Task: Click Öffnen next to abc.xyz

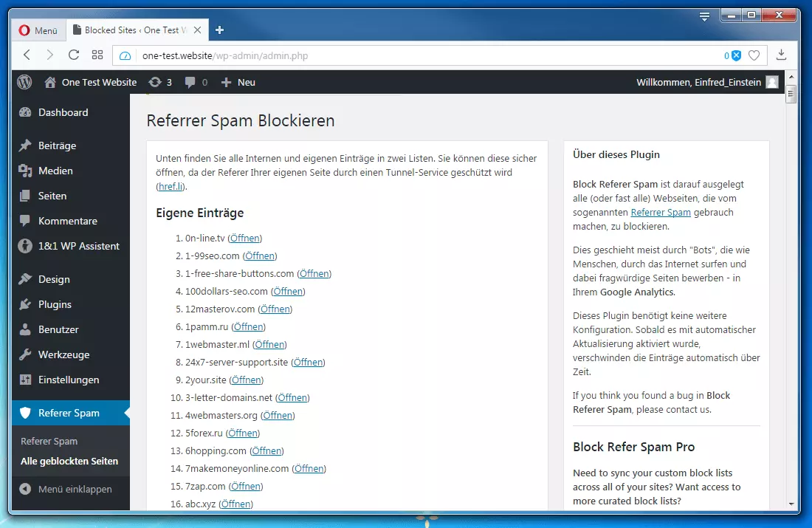Action: click(235, 504)
